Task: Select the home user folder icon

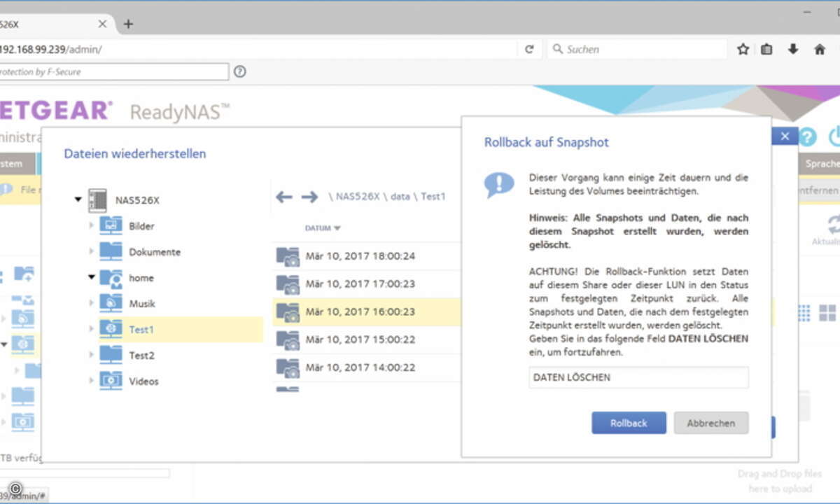Action: tap(111, 277)
